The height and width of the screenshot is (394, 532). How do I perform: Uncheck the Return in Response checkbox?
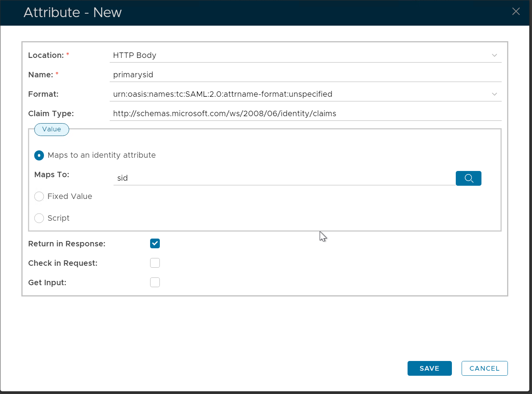click(155, 244)
